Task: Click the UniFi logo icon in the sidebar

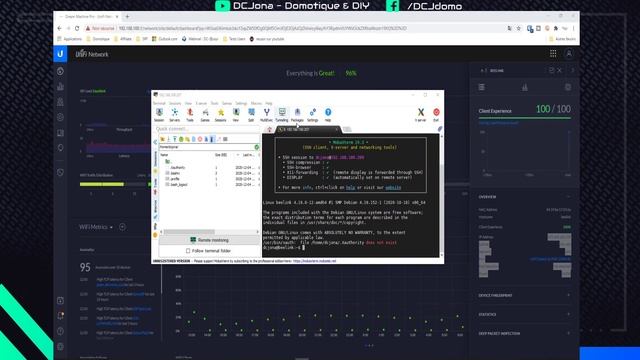Action: point(60,54)
